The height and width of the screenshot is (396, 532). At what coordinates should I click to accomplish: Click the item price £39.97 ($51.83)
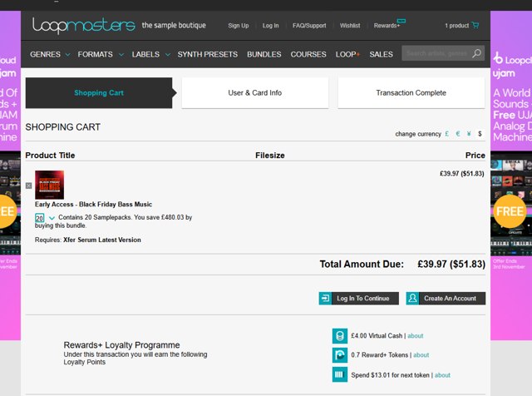point(462,174)
